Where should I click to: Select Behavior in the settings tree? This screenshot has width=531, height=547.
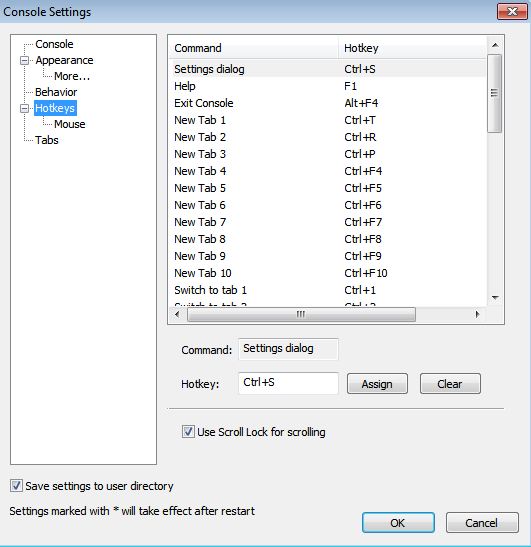[x=56, y=92]
